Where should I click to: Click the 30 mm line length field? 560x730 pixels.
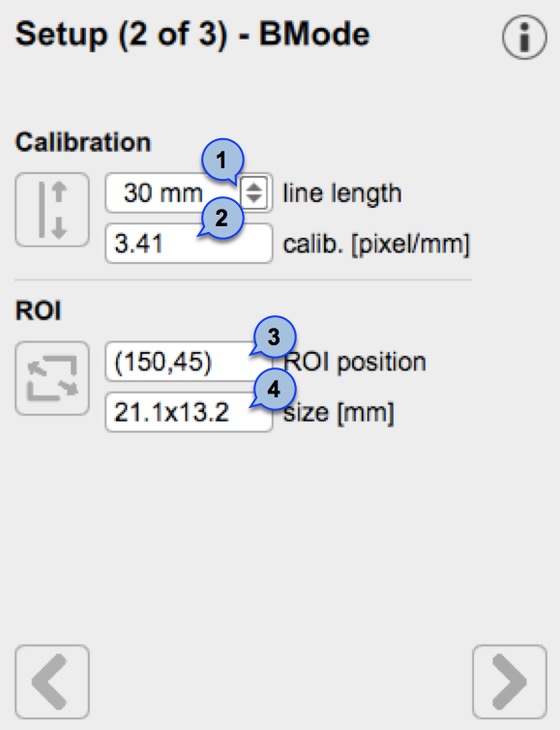173,192
